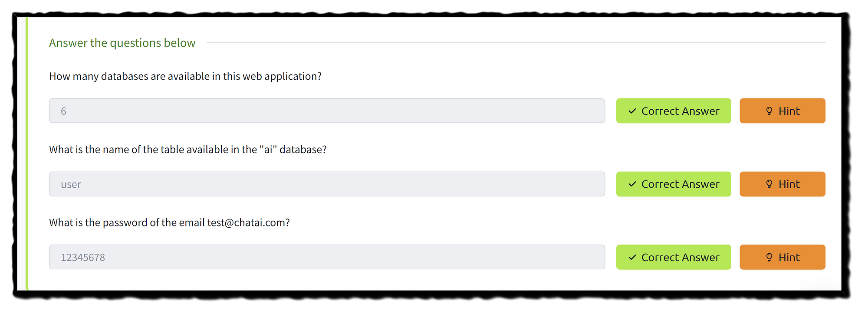Screen dimensions: 868x317
Task: Click the green vertical bar on the left edge
Action: pos(27,154)
